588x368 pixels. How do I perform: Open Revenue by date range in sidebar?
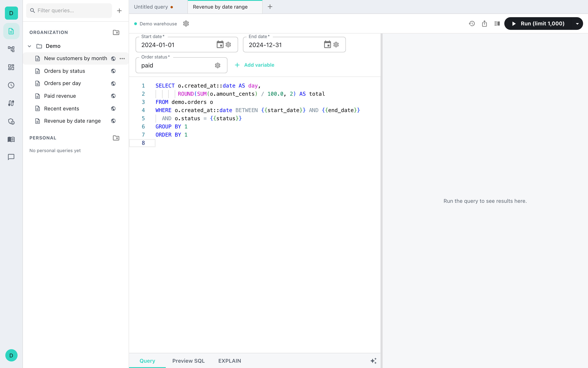76,121
